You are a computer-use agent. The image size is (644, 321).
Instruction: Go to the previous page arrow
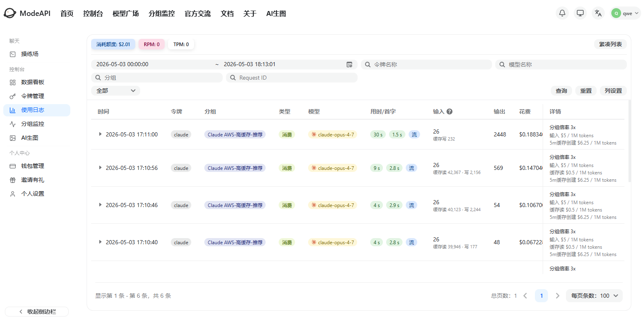525,296
